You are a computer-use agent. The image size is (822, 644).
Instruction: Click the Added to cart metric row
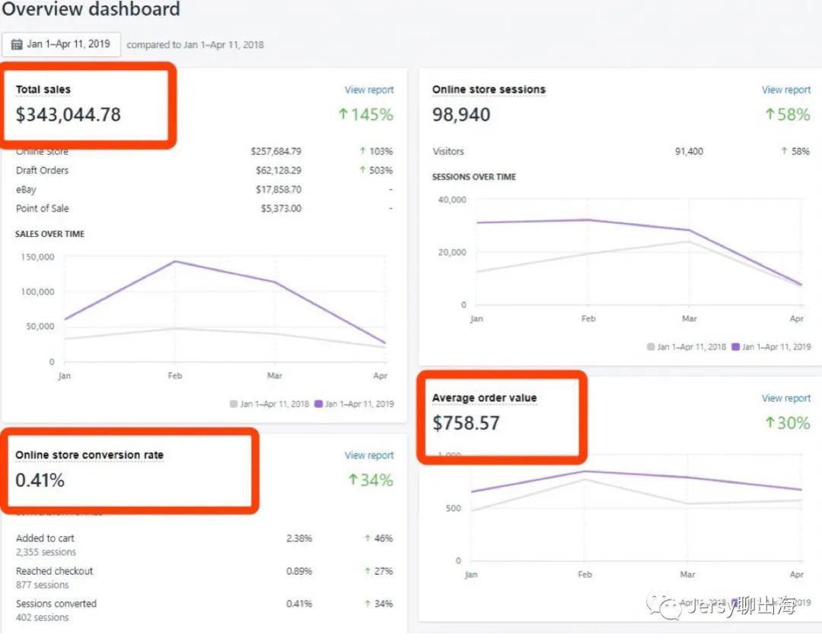[x=46, y=538]
